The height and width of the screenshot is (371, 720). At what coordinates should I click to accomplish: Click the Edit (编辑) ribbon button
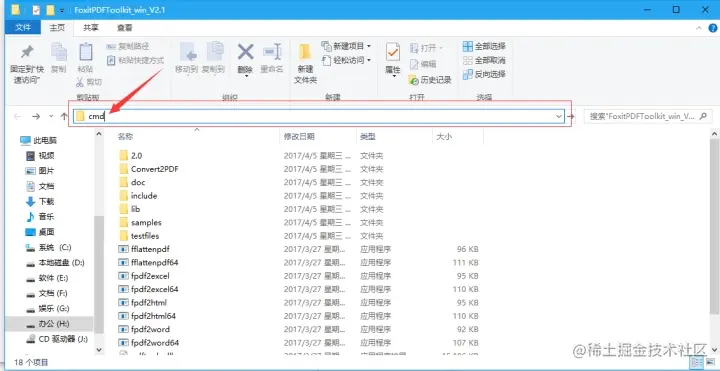tap(423, 64)
